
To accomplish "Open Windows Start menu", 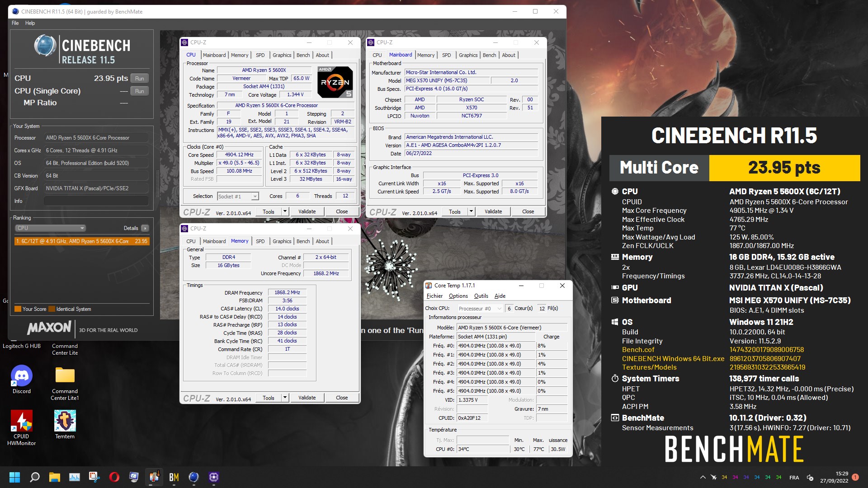I will tap(14, 477).
